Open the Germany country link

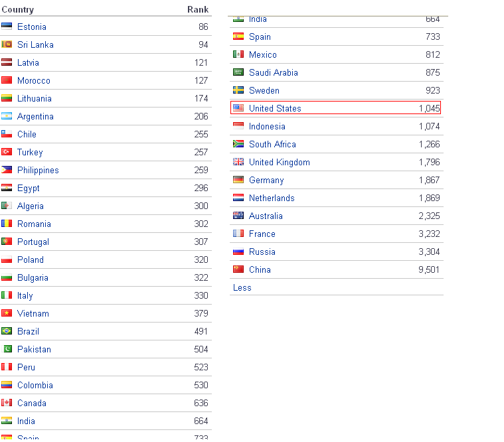266,180
